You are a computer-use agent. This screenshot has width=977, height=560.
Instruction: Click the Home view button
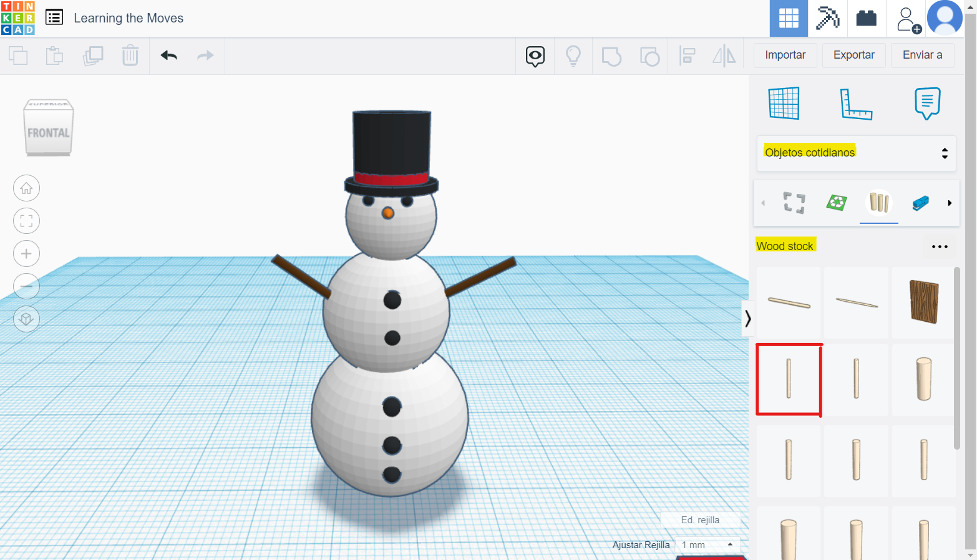(26, 188)
